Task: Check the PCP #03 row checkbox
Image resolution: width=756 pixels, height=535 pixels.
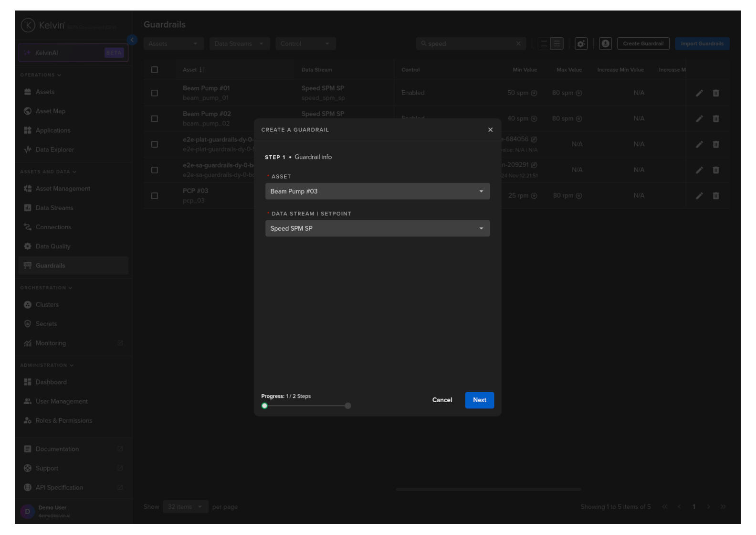Action: [x=155, y=196]
